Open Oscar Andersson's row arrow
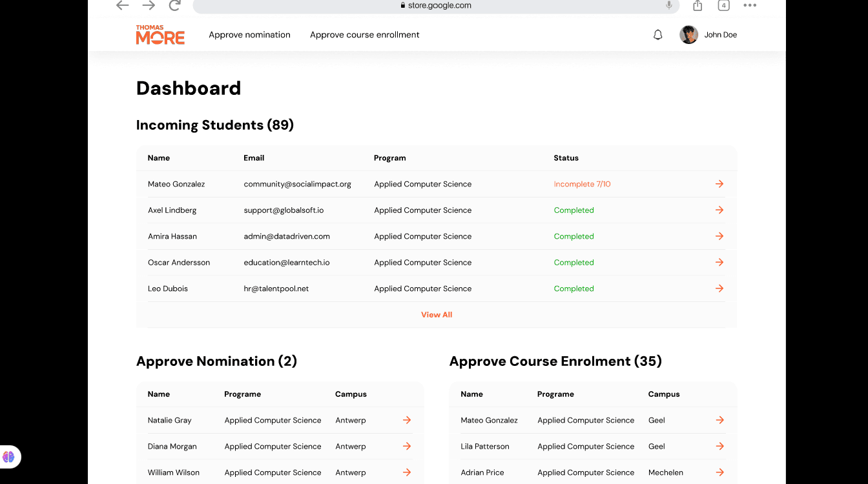This screenshot has width=868, height=484. click(719, 262)
